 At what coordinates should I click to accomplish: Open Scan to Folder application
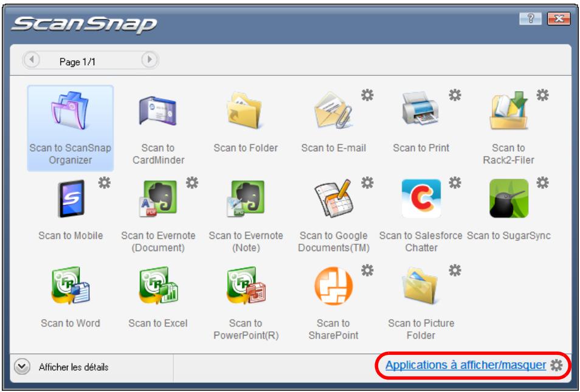(245, 110)
